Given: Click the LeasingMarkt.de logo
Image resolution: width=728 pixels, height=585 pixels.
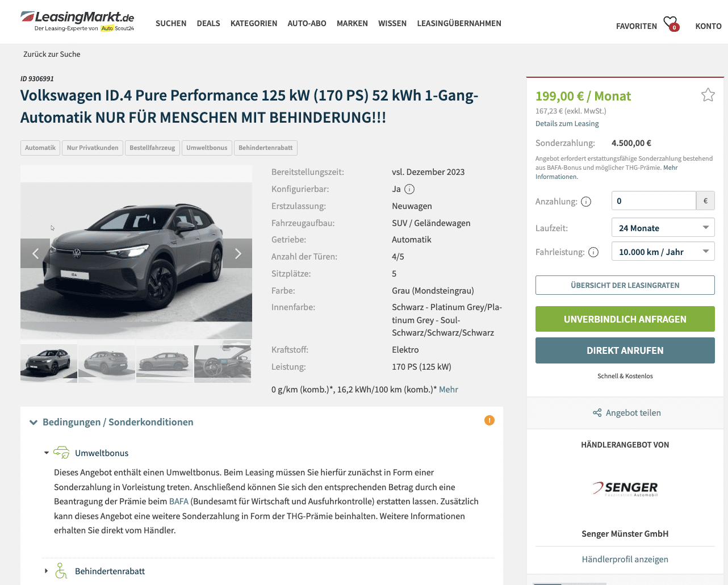Looking at the screenshot, I should [x=77, y=21].
